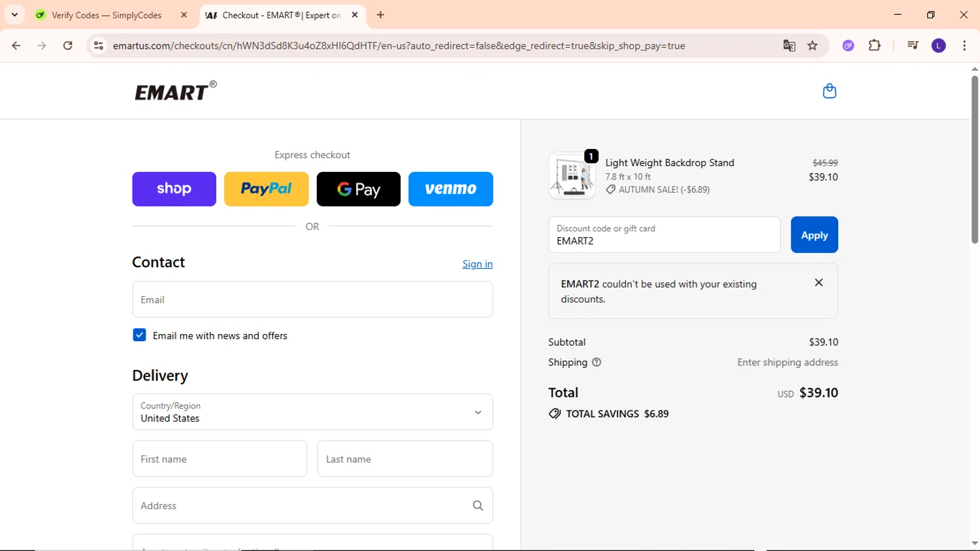
Task: Open the Light Weight Backdrop Stand thumbnail
Action: pos(572,176)
